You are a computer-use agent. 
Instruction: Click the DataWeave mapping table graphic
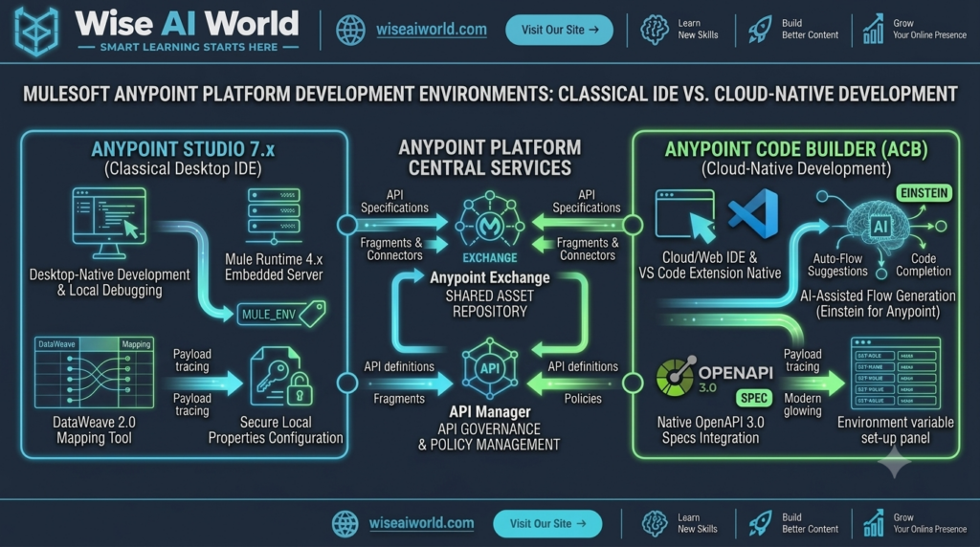coord(95,373)
